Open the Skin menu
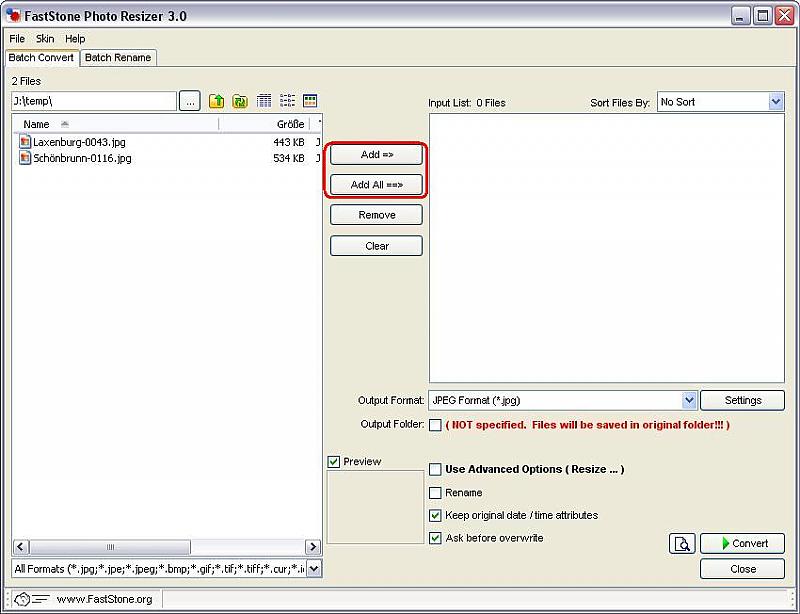The height and width of the screenshot is (614, 800). (x=45, y=39)
